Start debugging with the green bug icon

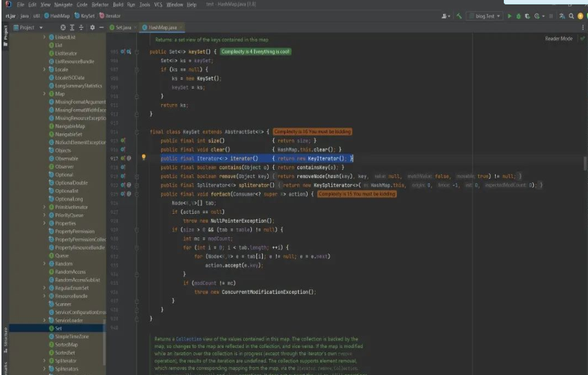click(518, 16)
